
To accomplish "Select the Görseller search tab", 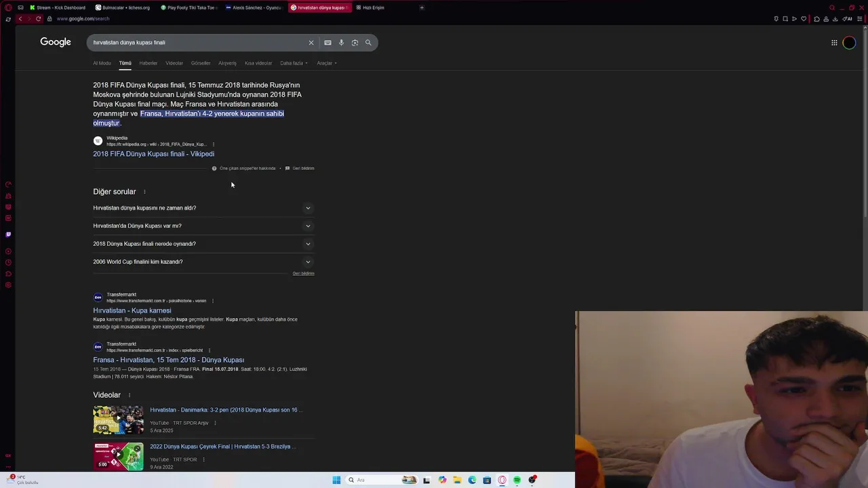I will point(201,63).
